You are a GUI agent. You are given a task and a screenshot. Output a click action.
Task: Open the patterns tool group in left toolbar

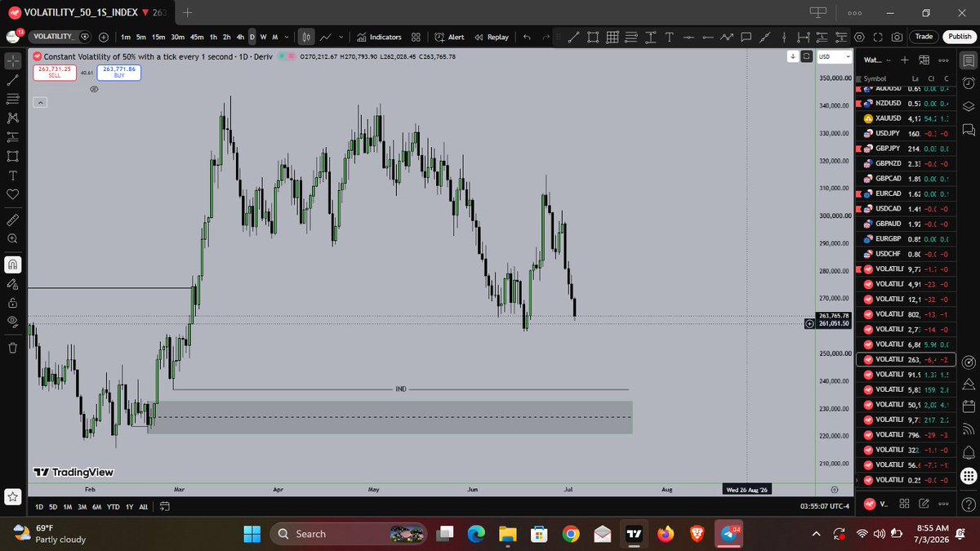12,118
